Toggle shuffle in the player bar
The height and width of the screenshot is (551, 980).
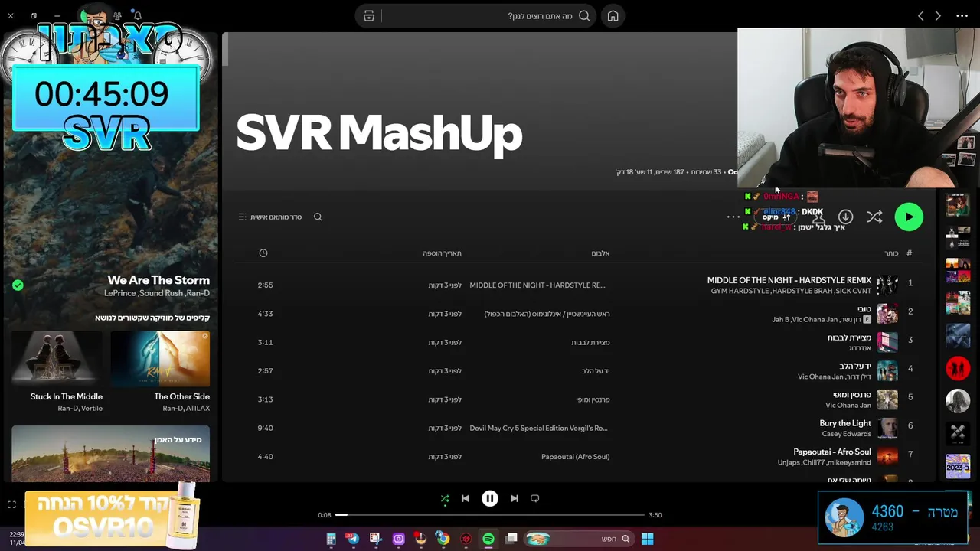tap(445, 498)
